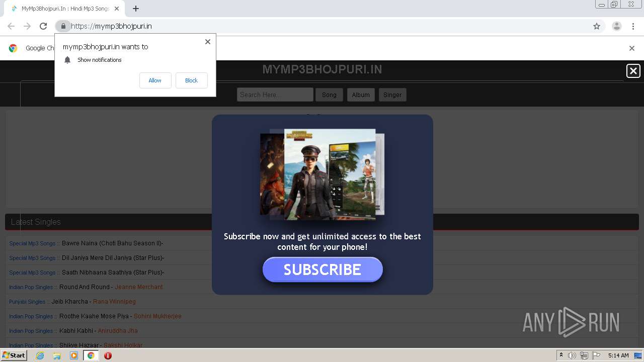Close the MyMp3Bhojpuri.In browser tab
Screen dimensions: 644x362
pos(117,9)
